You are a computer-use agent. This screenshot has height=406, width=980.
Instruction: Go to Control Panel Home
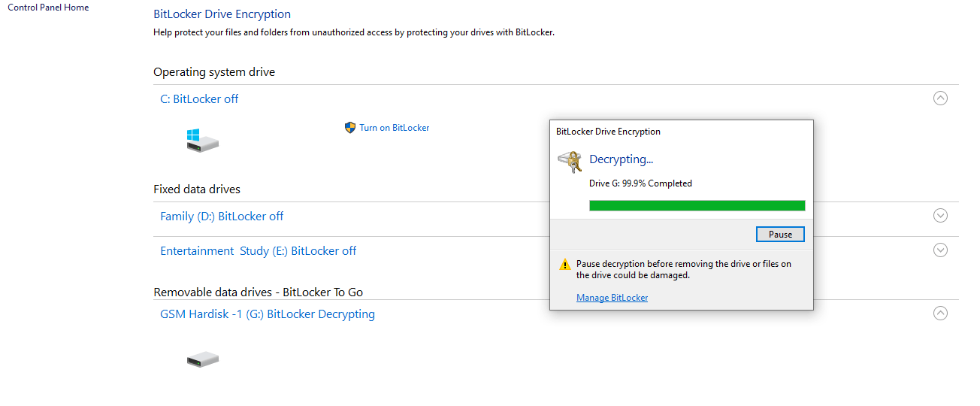click(48, 8)
